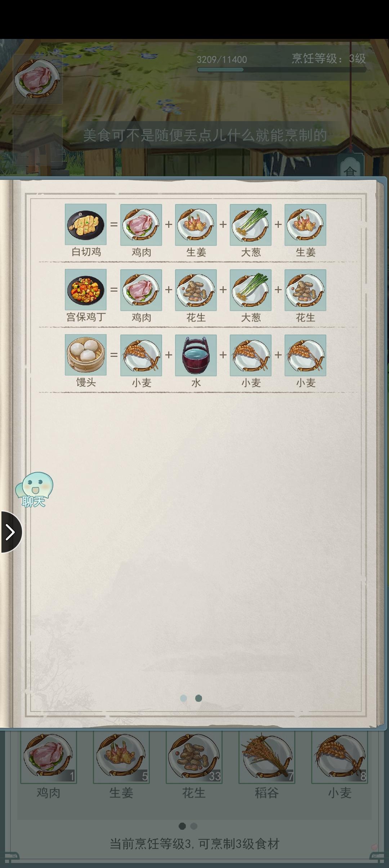
Task: Select the 馒头 steamed bun icon
Action: [x=86, y=355]
